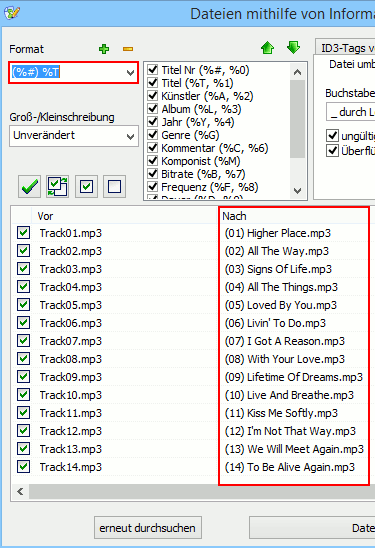Click the application icon in the title bar

tap(12, 13)
